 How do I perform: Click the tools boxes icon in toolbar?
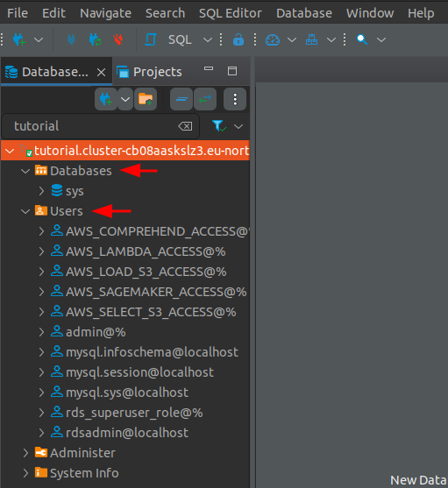tap(311, 39)
